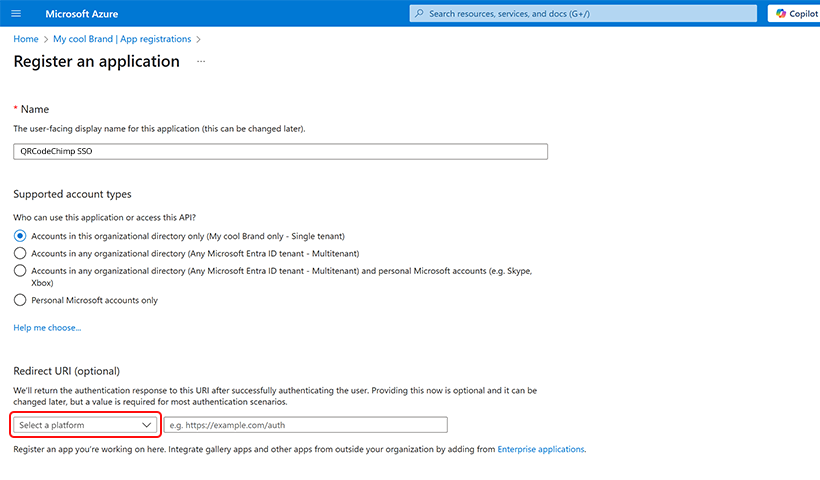Click the Who can use this application text

click(x=104, y=218)
